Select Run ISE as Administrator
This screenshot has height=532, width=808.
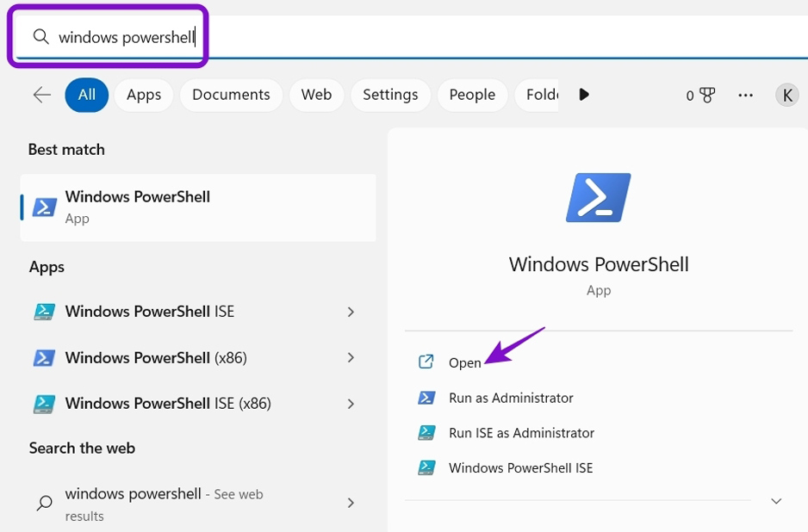pyautogui.click(x=521, y=433)
